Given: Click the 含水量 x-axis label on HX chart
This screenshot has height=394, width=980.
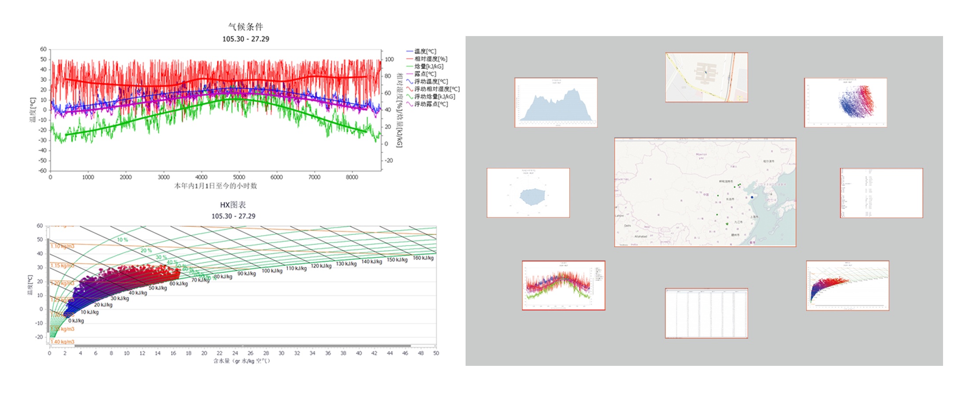Looking at the screenshot, I should [x=242, y=361].
